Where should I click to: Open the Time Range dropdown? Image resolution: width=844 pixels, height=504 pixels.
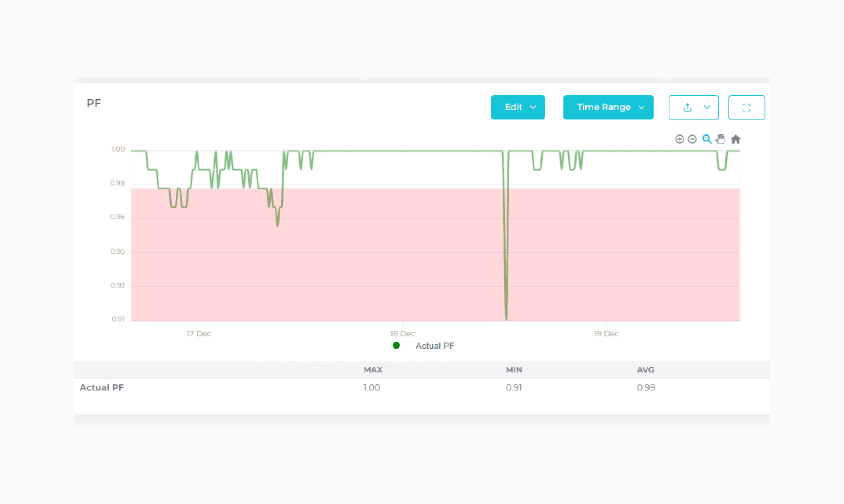(x=608, y=107)
